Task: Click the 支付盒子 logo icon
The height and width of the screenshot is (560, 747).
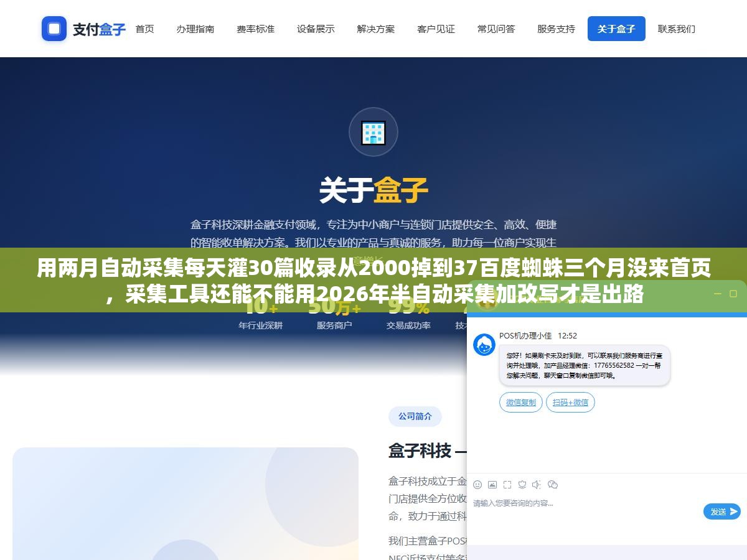Action: pyautogui.click(x=54, y=29)
